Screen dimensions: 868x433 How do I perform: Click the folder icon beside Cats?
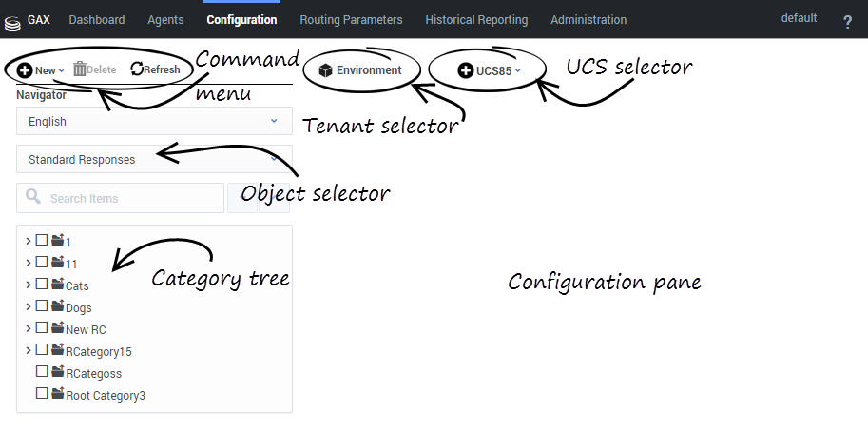point(57,285)
